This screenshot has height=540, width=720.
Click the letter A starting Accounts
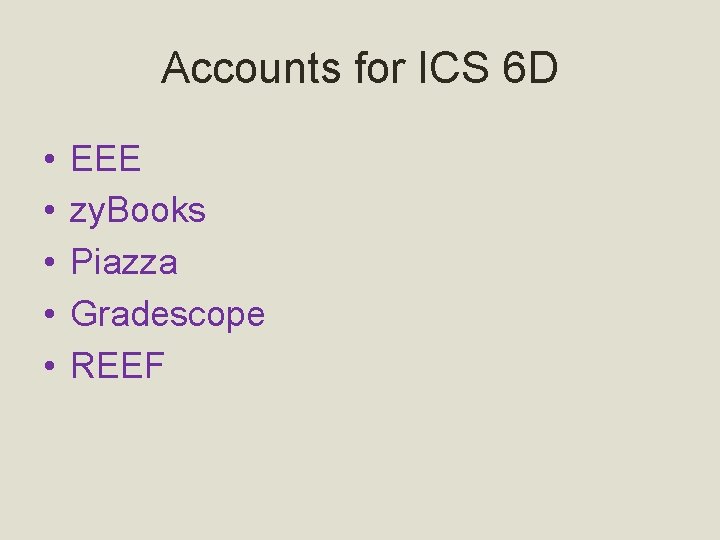click(x=176, y=68)
